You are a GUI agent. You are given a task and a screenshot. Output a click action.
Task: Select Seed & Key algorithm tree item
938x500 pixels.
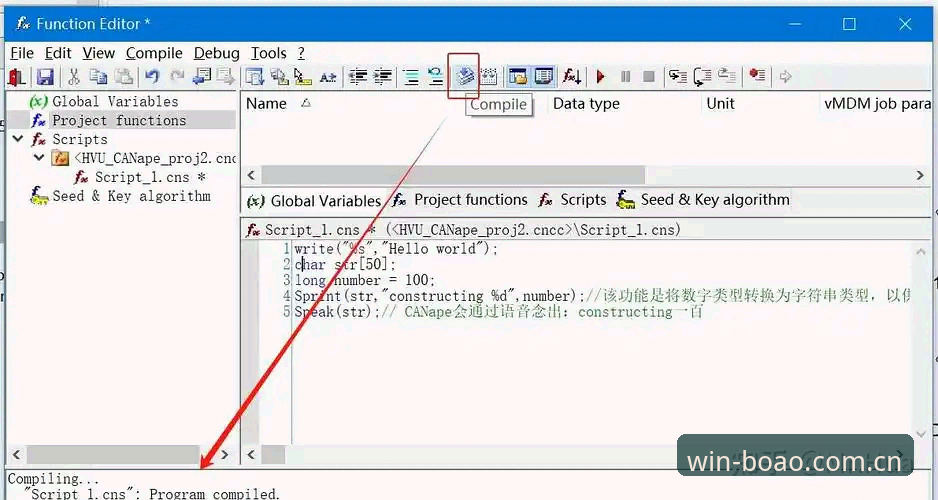pyautogui.click(x=131, y=196)
